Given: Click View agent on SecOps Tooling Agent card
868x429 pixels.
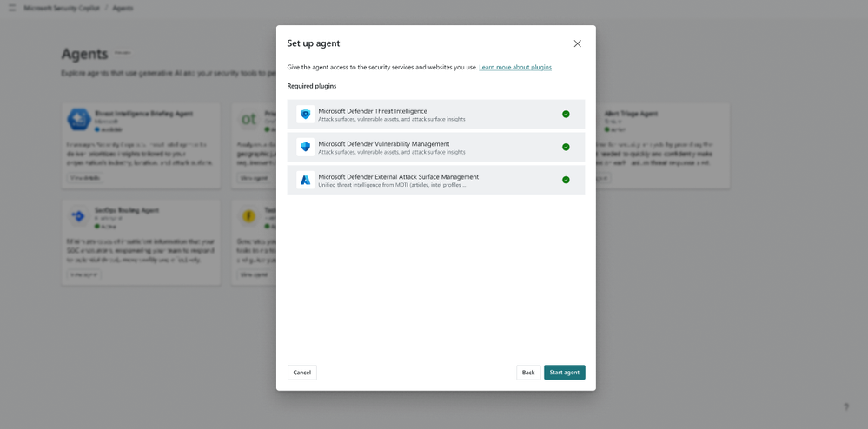Looking at the screenshot, I should [x=84, y=274].
